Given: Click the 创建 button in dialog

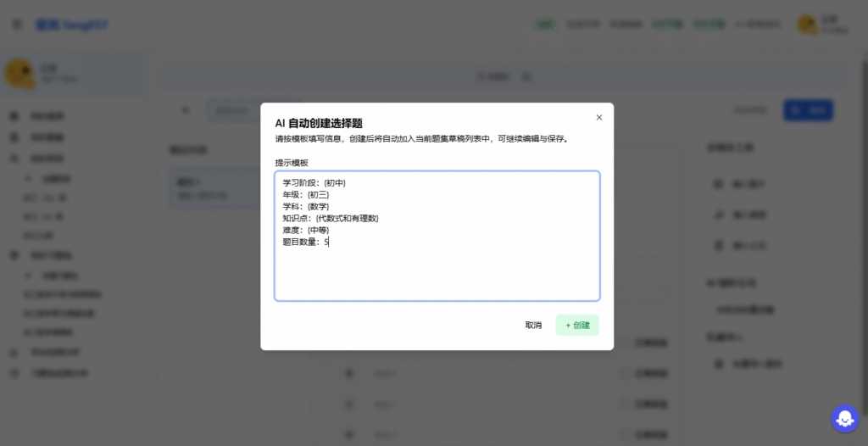Looking at the screenshot, I should [577, 326].
